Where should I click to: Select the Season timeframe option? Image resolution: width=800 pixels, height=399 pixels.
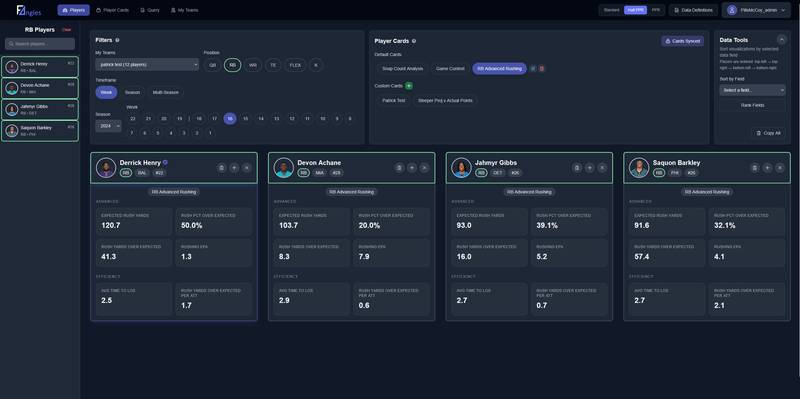click(x=132, y=92)
